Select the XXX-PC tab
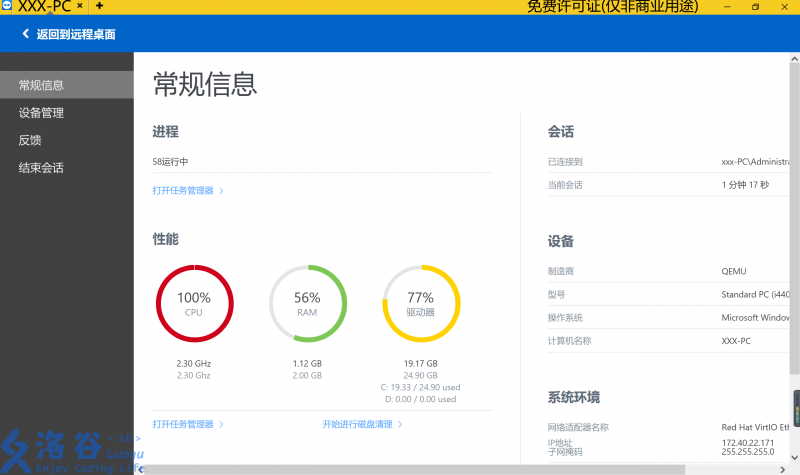The width and height of the screenshot is (800, 475). 45,6
